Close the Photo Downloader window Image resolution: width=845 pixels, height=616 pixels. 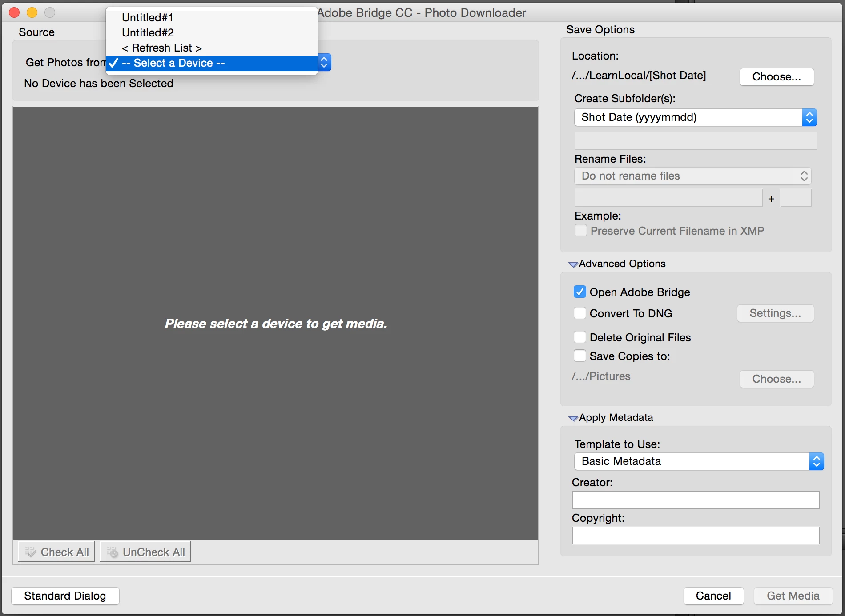point(14,12)
